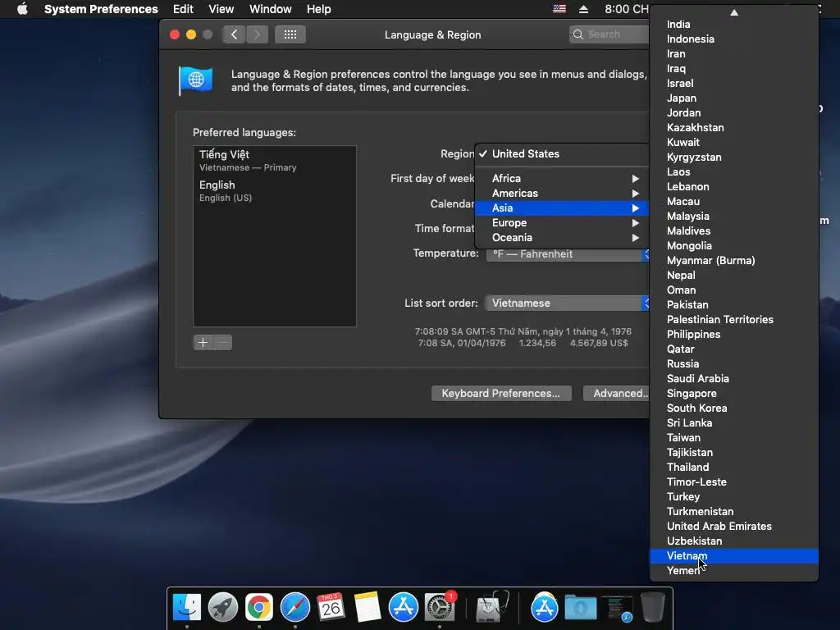
Task: Expand the Americas region submenu
Action: 562,194
